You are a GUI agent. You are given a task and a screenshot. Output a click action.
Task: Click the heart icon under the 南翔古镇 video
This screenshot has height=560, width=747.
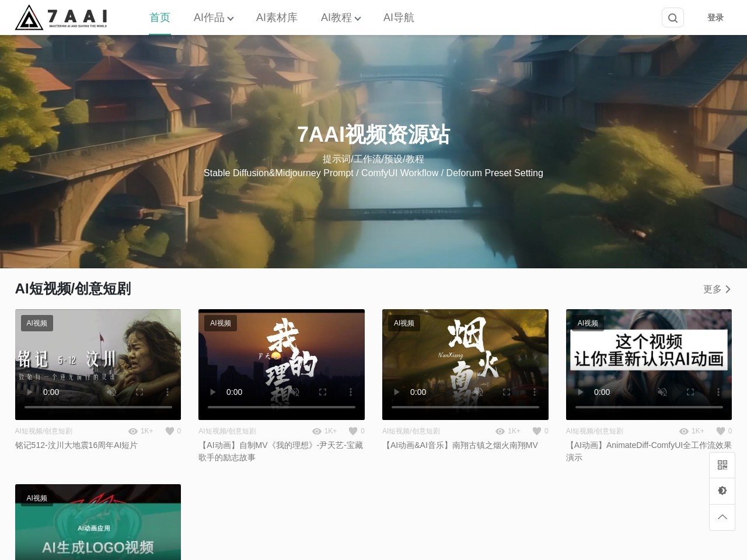[x=536, y=431]
